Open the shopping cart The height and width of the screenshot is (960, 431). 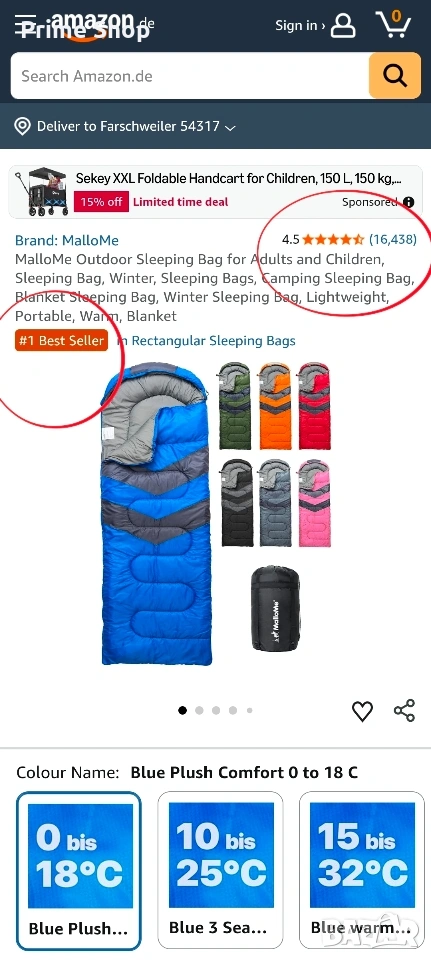tap(393, 24)
